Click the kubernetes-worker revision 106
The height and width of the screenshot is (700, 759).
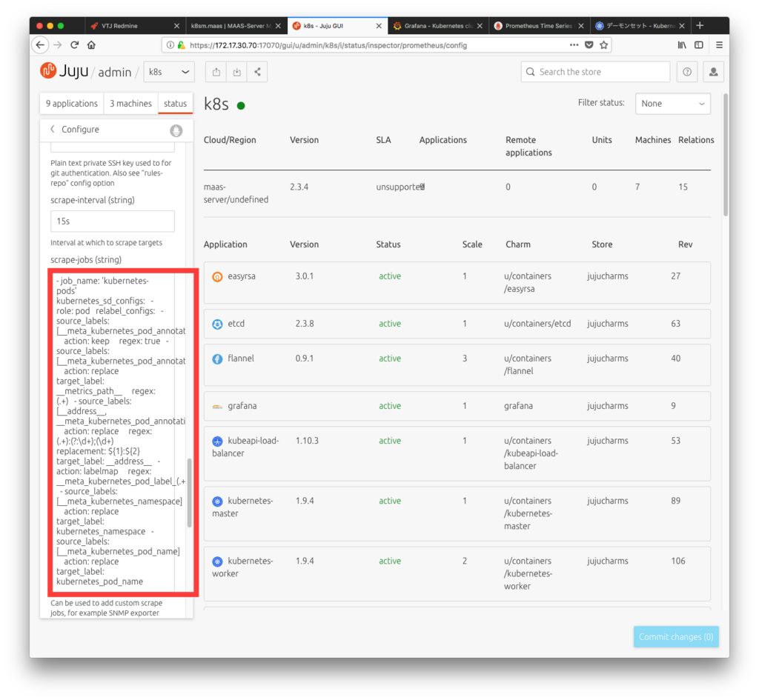tap(677, 561)
